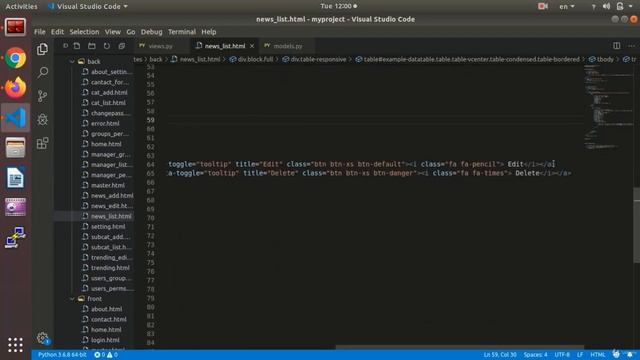Screen dimensions: 640x360
Task: Open the Manage gear settings icon
Action: (x=42, y=338)
